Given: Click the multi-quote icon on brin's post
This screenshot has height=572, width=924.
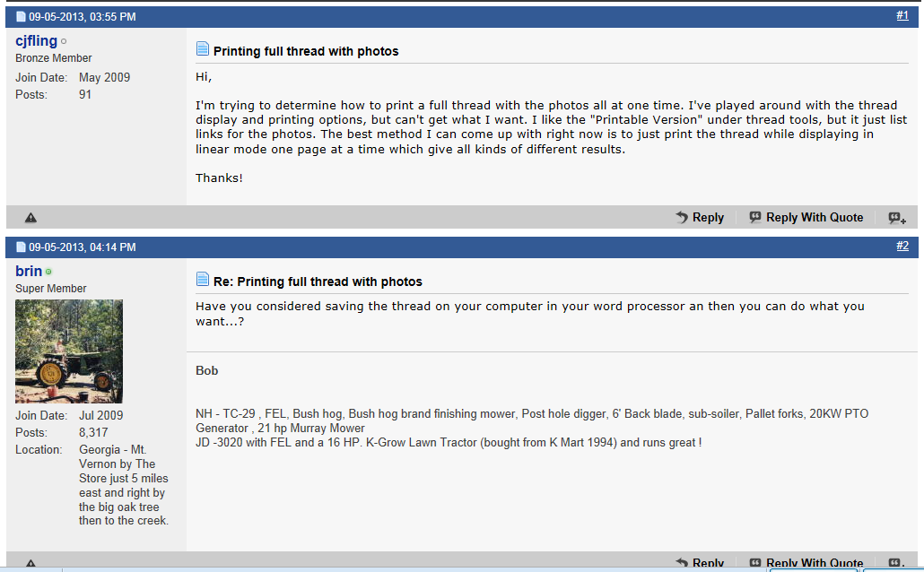Looking at the screenshot, I should pyautogui.click(x=896, y=564).
